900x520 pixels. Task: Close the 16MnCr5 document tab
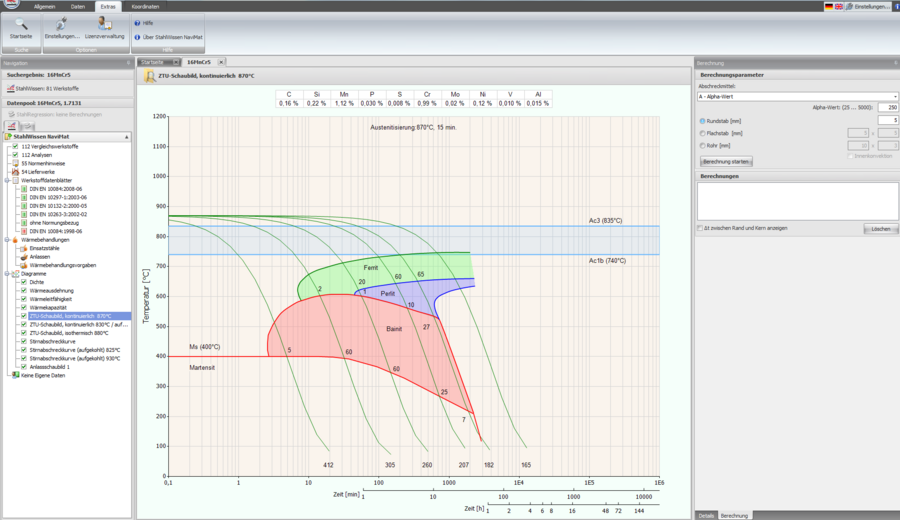click(221, 62)
